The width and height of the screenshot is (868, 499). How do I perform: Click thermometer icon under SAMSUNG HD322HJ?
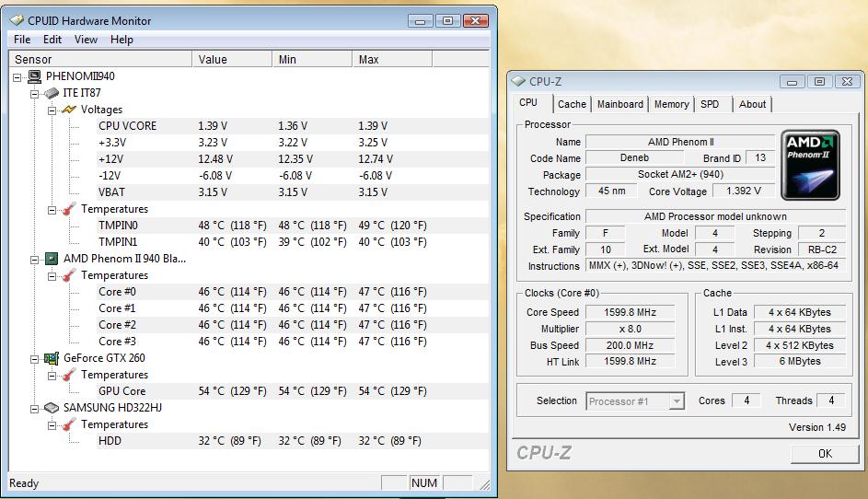pyautogui.click(x=69, y=424)
